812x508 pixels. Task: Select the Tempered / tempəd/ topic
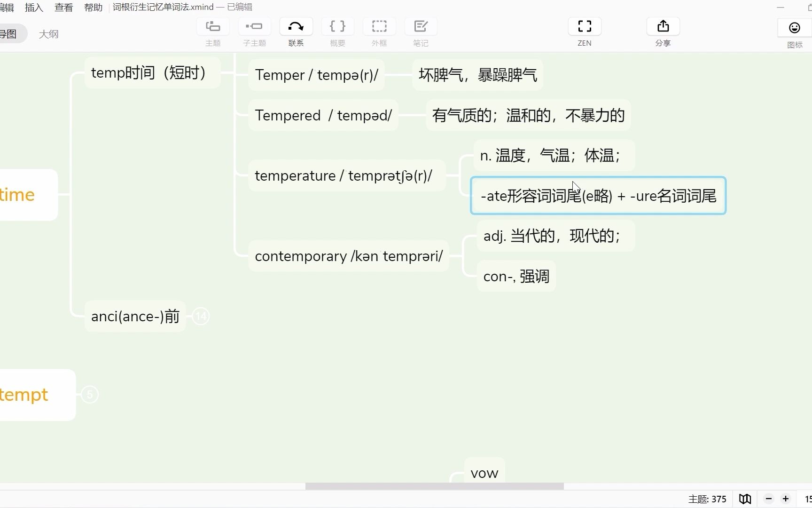click(x=323, y=115)
